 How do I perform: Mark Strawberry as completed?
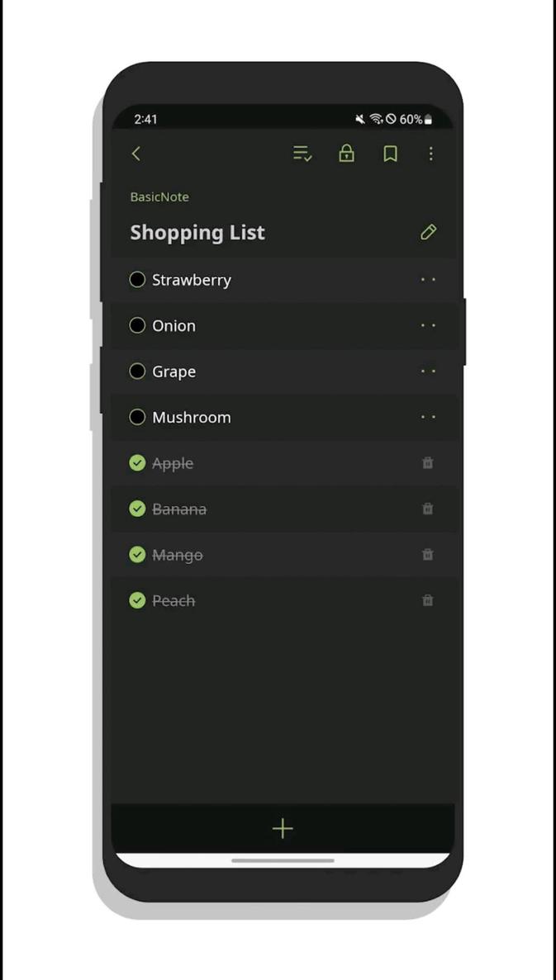137,280
